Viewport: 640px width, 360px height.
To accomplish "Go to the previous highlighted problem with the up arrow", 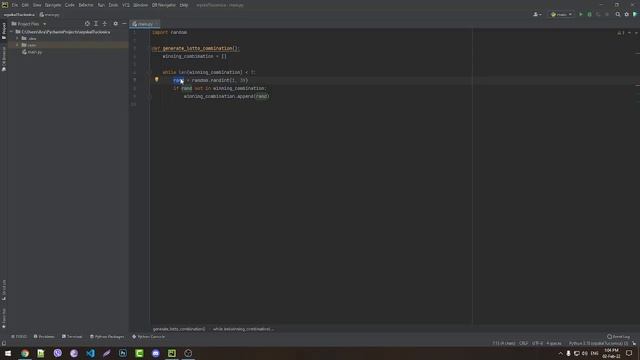I will click(x=629, y=32).
